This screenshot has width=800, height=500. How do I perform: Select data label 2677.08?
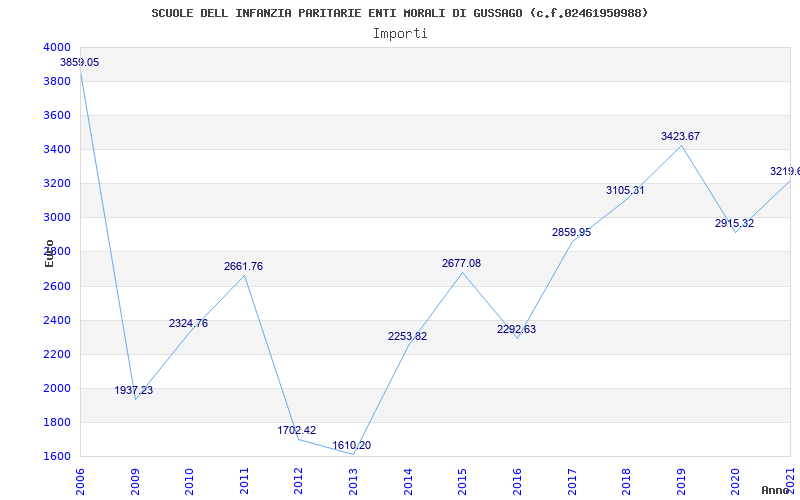pyautogui.click(x=461, y=263)
